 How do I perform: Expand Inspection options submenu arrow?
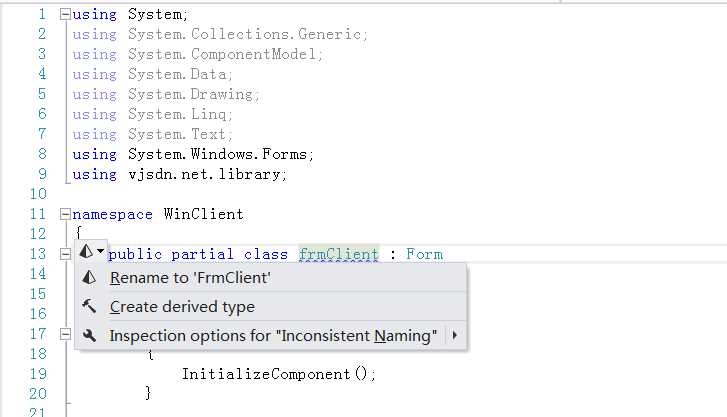click(x=455, y=335)
